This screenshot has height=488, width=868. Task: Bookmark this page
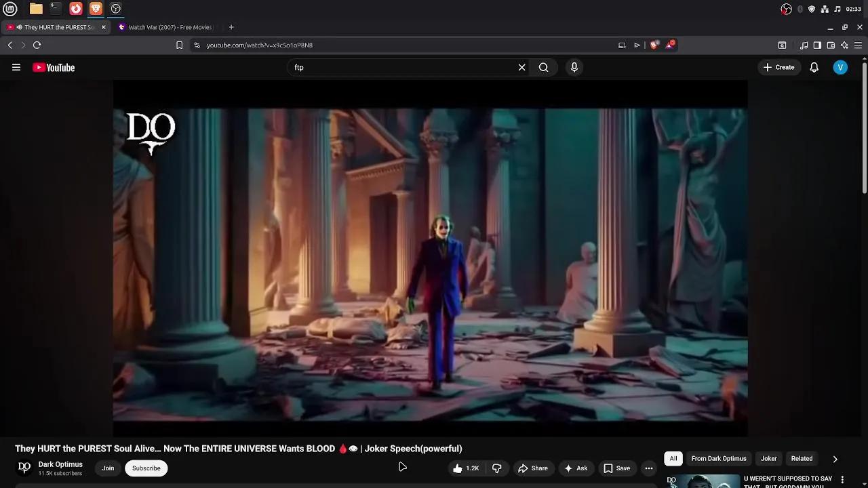pos(179,45)
